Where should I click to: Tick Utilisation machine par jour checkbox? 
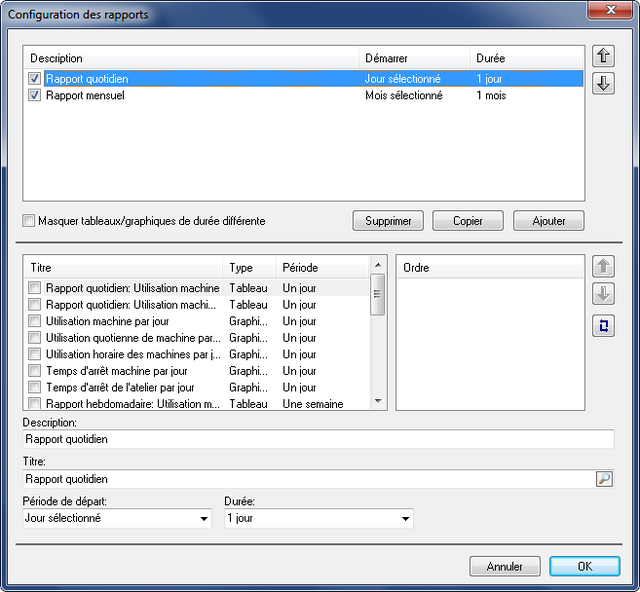34,321
